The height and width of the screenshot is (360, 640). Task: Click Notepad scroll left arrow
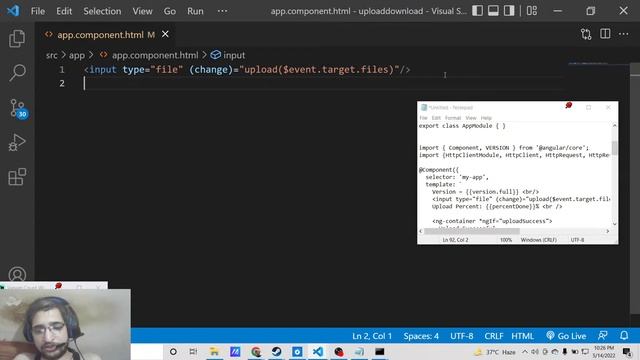point(421,231)
